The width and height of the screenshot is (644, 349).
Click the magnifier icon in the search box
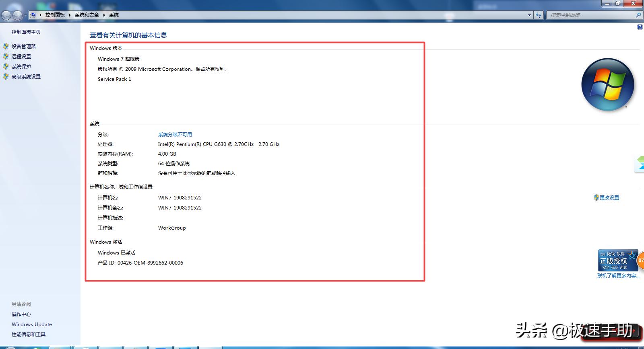[638, 15]
